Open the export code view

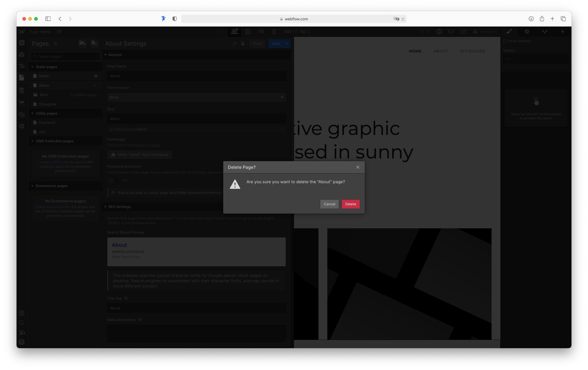[451, 32]
